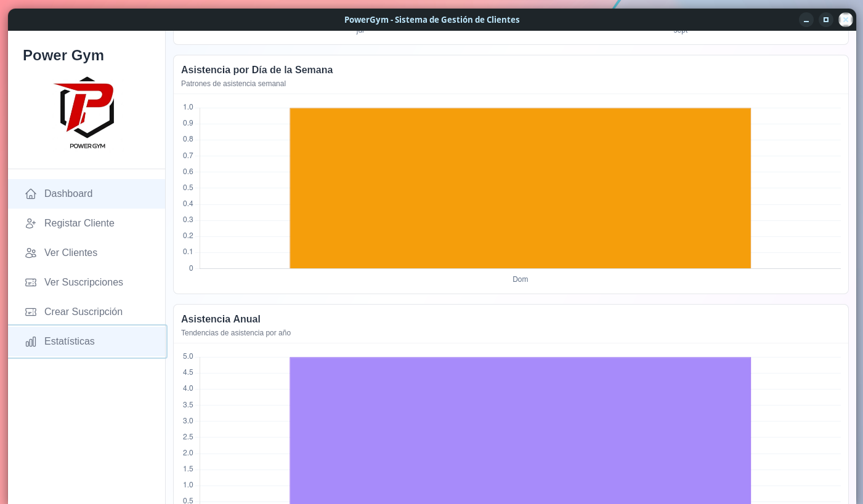This screenshot has height=504, width=863.
Task: Select the Estatísticas sidebar label
Action: [70, 342]
